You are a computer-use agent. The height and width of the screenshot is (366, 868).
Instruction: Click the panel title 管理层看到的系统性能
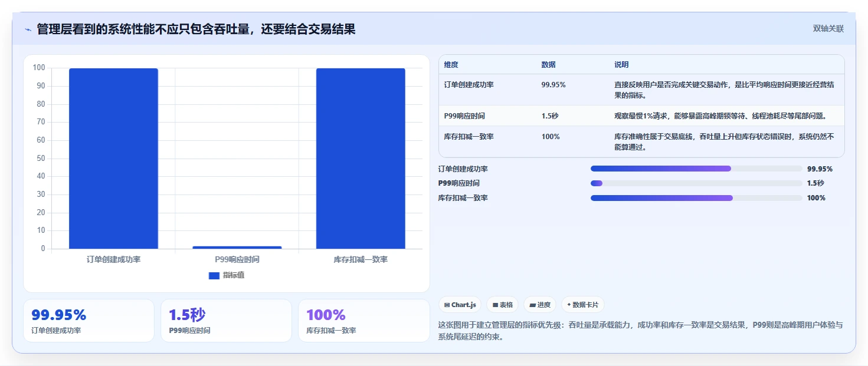(x=196, y=29)
